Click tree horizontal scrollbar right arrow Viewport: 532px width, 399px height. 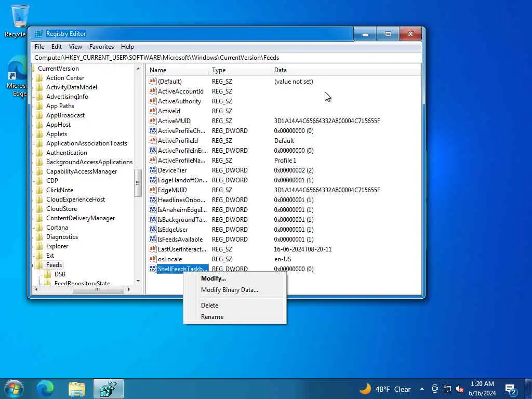[x=129, y=290]
